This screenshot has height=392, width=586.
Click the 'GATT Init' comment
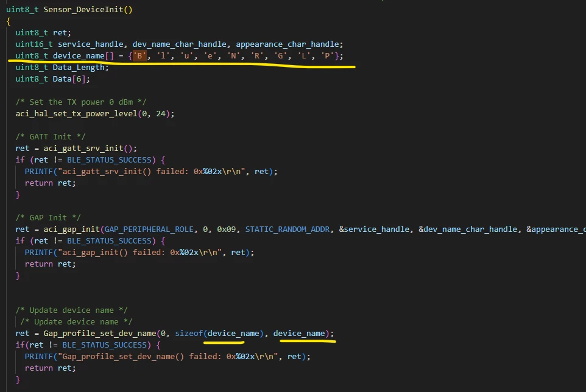[51, 136]
